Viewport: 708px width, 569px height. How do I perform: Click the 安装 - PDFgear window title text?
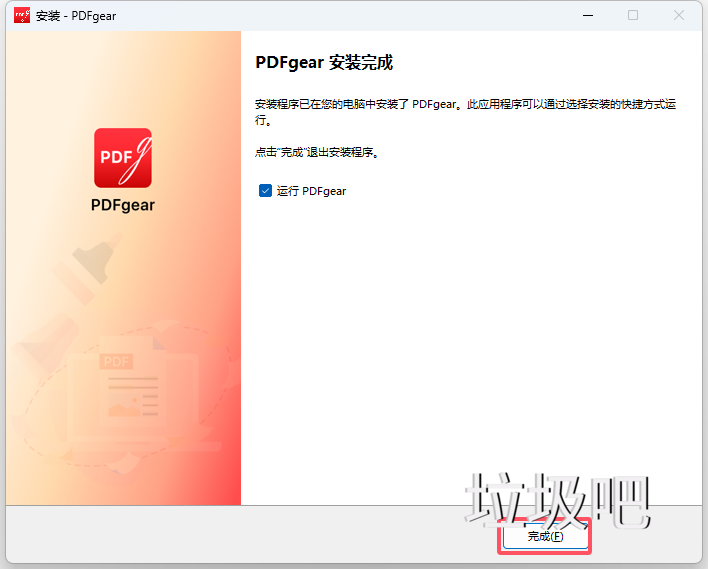point(76,16)
